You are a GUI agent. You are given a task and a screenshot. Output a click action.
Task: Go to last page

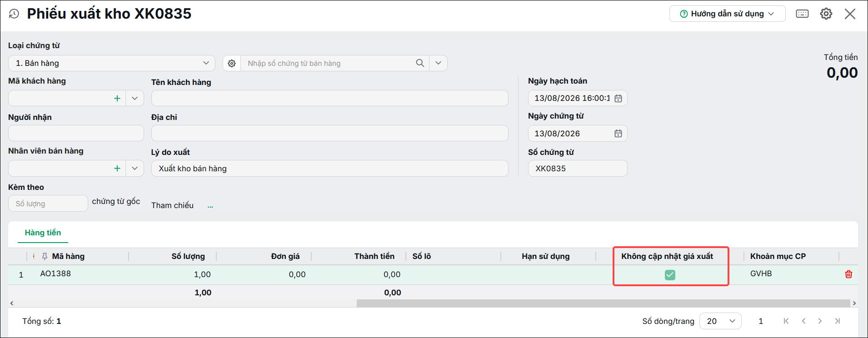pos(837,321)
